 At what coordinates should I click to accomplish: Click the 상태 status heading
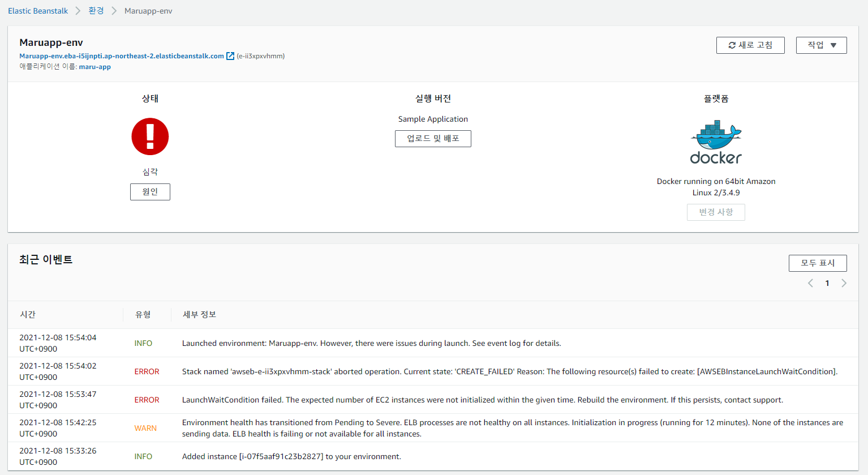pyautogui.click(x=150, y=99)
